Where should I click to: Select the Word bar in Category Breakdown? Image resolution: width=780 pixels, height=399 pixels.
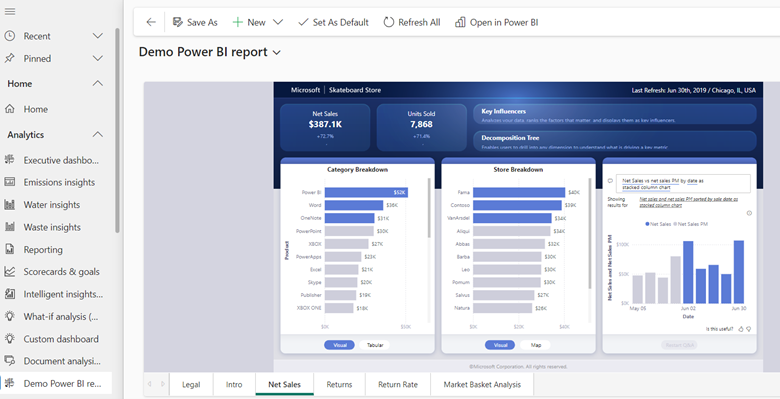354,205
